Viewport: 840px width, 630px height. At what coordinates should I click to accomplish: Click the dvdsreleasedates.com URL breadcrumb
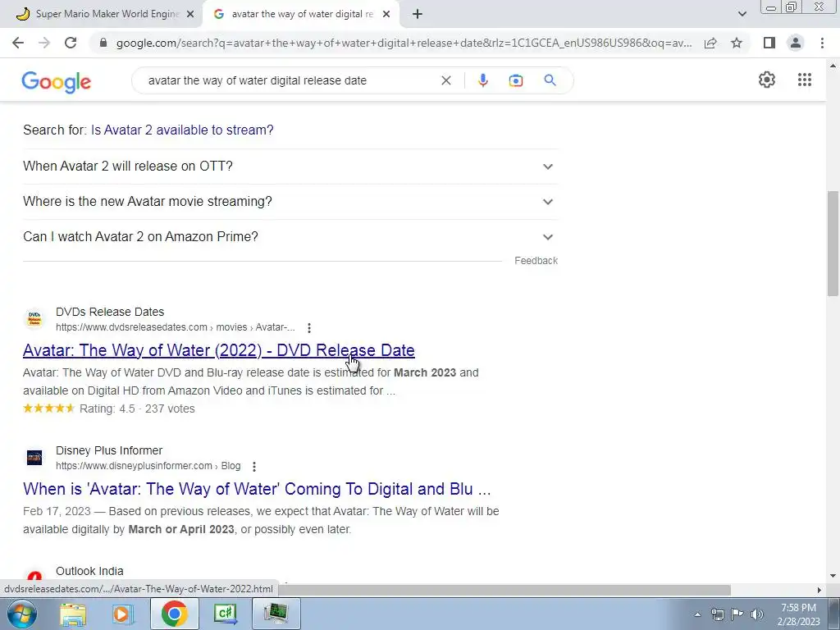click(x=176, y=327)
